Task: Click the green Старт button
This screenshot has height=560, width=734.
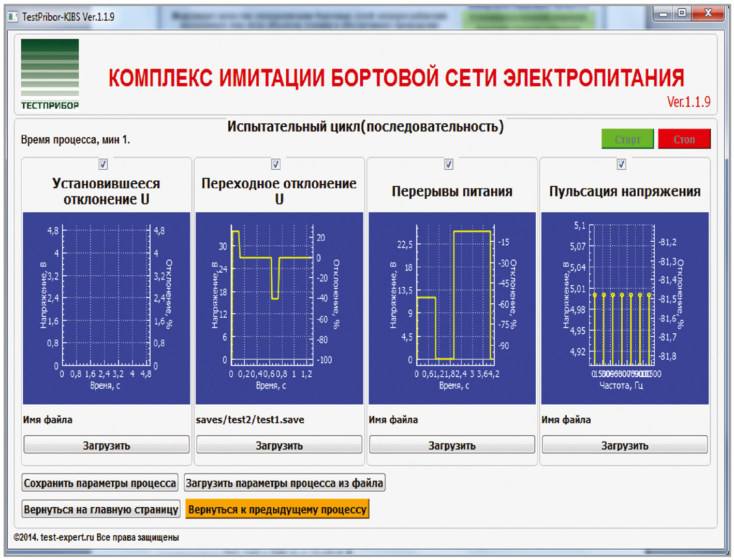Action: coord(627,139)
